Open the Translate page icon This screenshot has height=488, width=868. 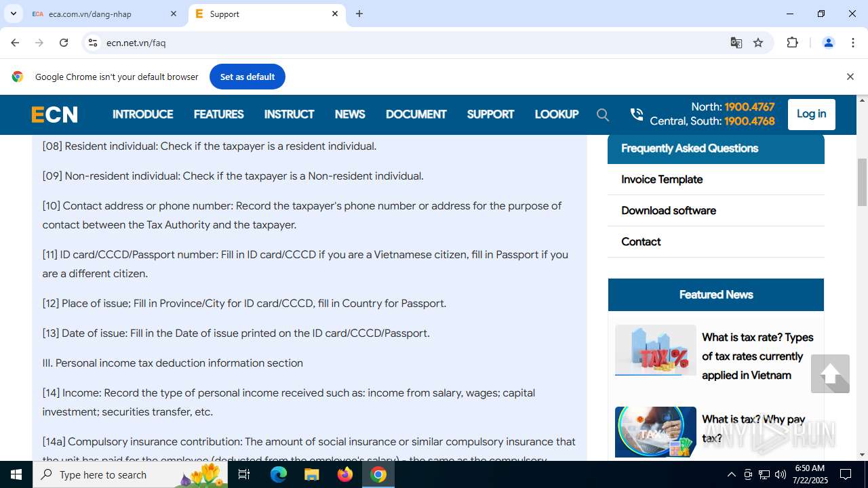click(x=736, y=43)
